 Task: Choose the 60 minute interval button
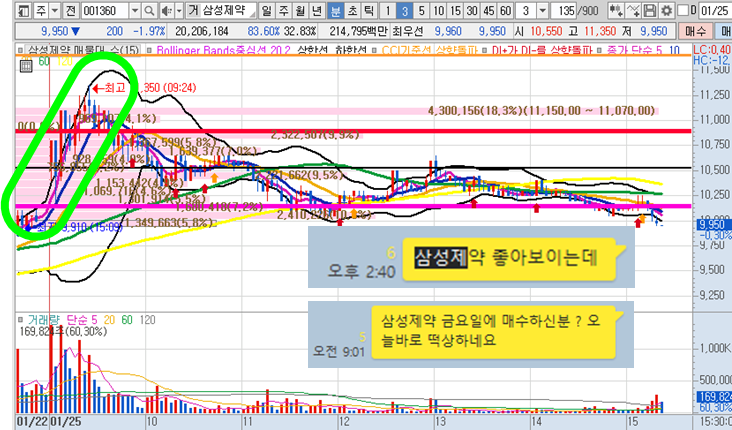(506, 10)
